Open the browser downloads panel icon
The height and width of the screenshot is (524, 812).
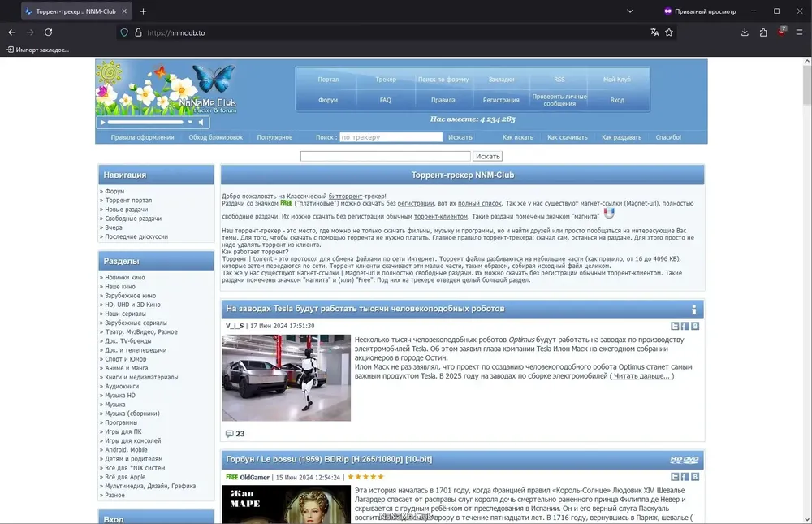point(745,32)
